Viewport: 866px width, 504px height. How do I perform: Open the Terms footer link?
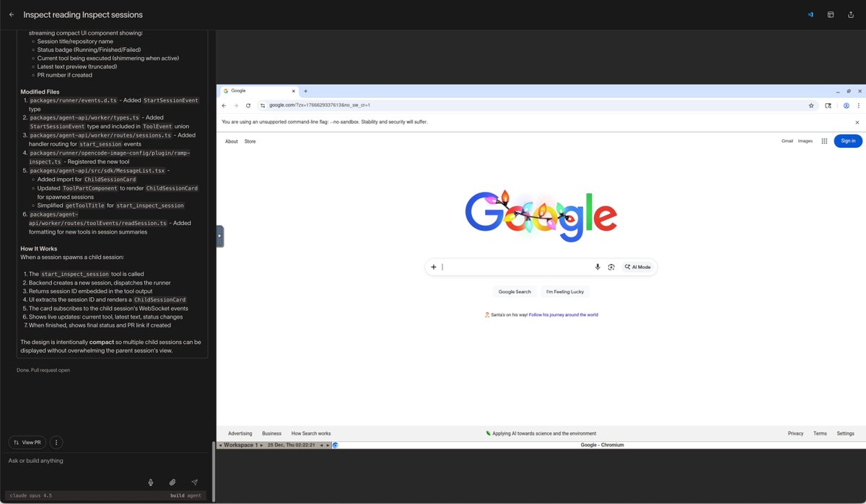tap(820, 433)
